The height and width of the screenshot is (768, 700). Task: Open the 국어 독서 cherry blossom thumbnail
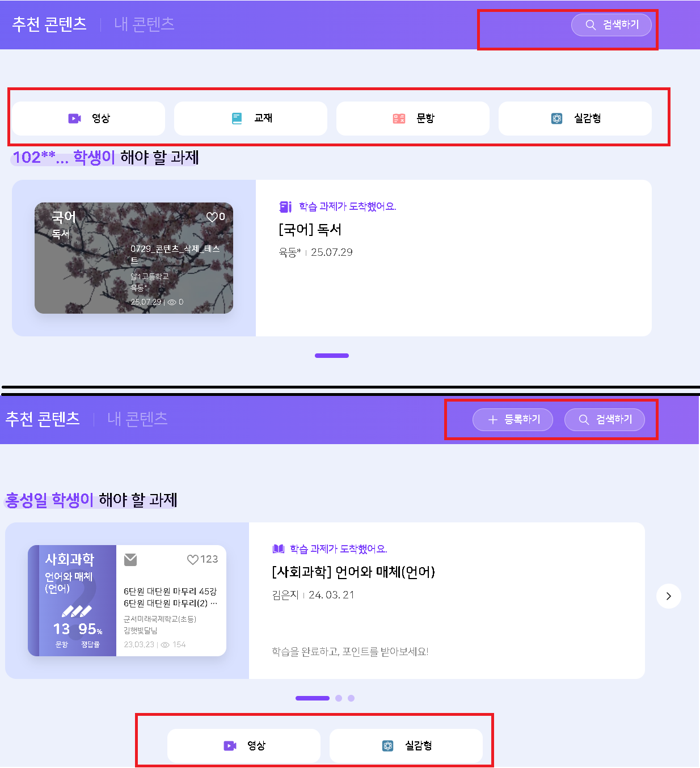click(134, 258)
